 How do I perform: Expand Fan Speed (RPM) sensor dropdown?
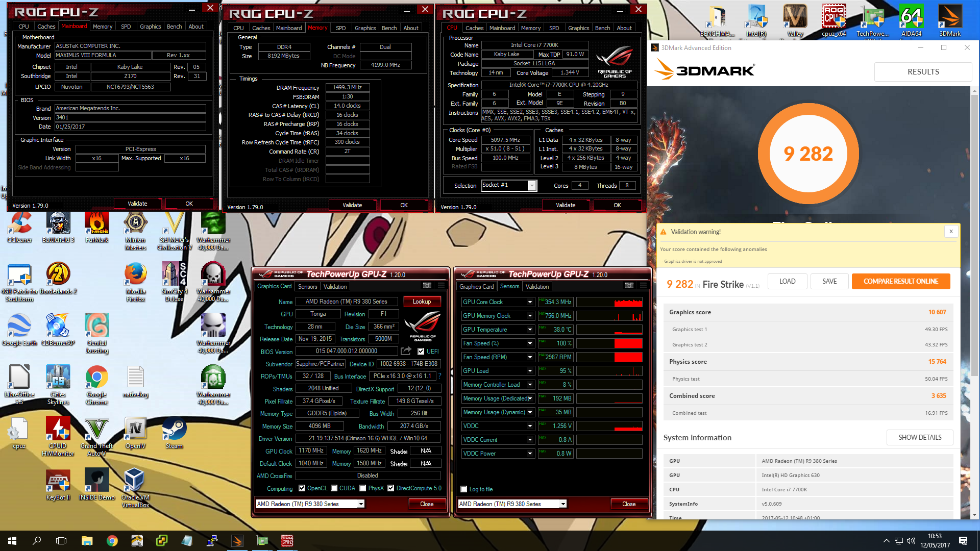pyautogui.click(x=530, y=357)
